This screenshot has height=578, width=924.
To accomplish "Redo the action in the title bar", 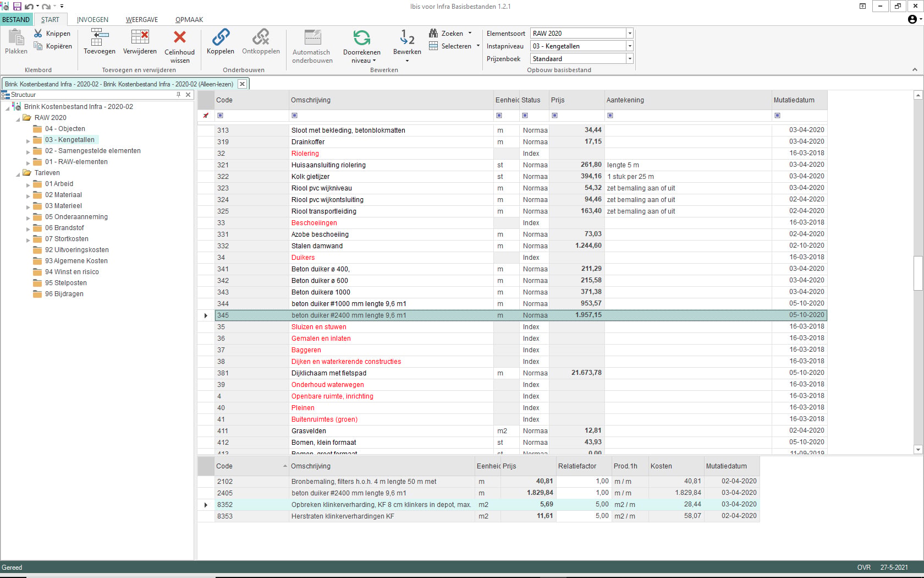I will click(x=46, y=7).
